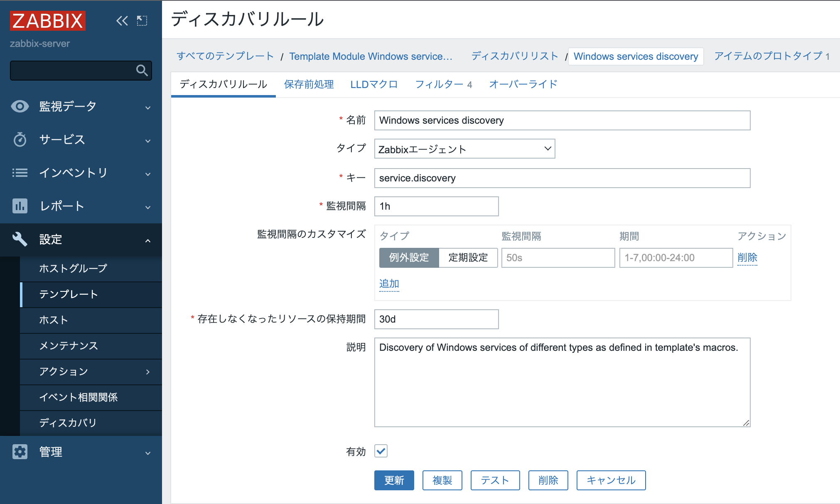The height and width of the screenshot is (504, 840).
Task: Open the フィルター 4 tab
Action: (x=443, y=84)
